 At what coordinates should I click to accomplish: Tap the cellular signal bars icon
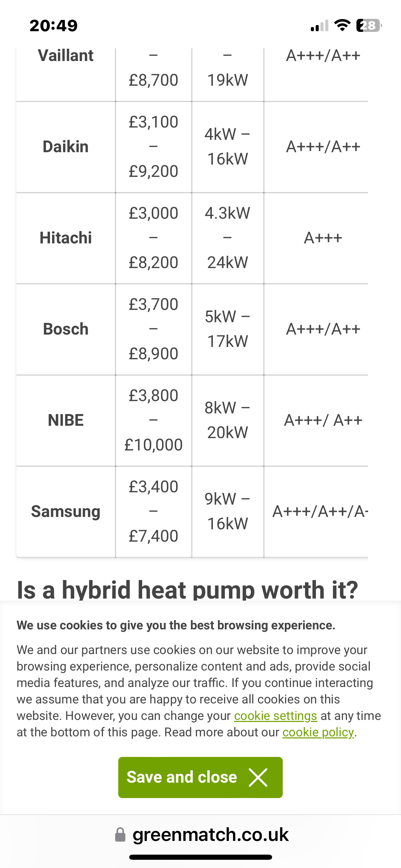tap(319, 26)
